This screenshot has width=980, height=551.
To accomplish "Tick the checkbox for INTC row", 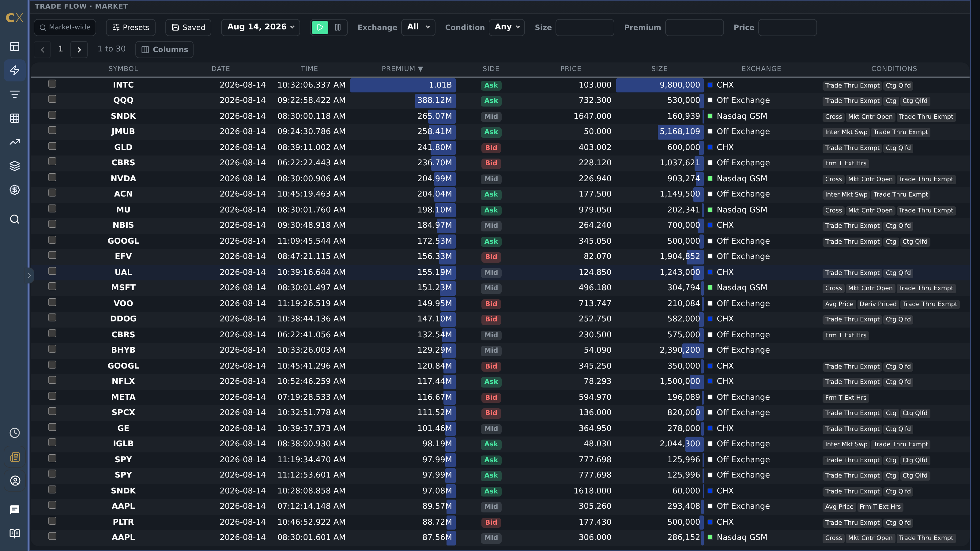I will coord(52,84).
